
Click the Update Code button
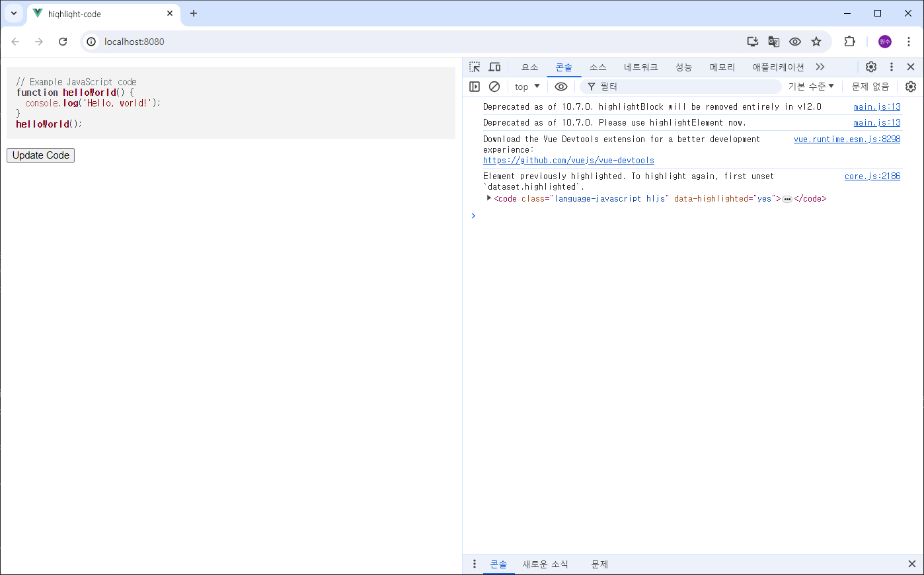(40, 155)
